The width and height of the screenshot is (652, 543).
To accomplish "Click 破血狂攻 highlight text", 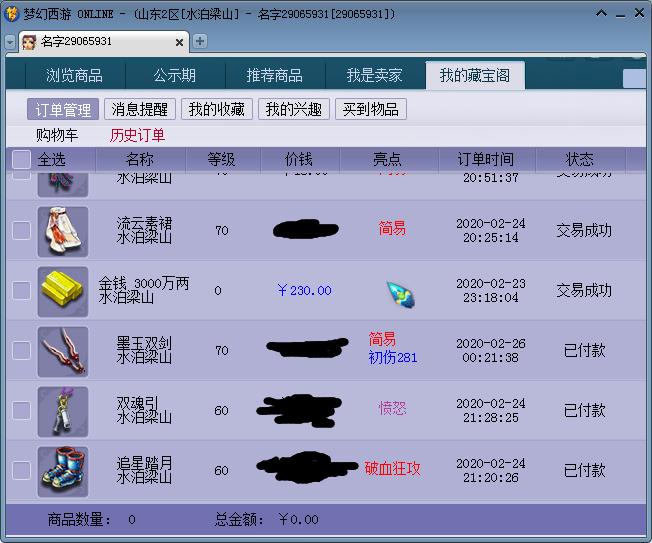I will [393, 469].
